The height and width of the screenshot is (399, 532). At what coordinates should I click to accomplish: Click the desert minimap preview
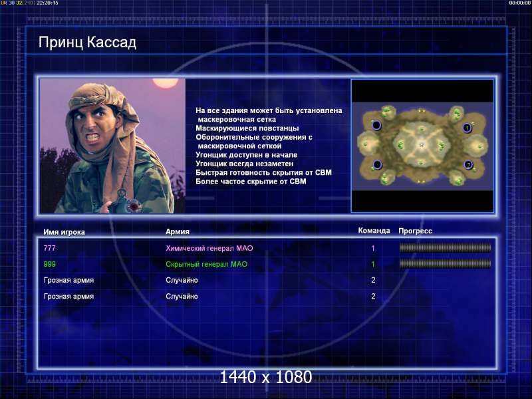pyautogui.click(x=422, y=146)
